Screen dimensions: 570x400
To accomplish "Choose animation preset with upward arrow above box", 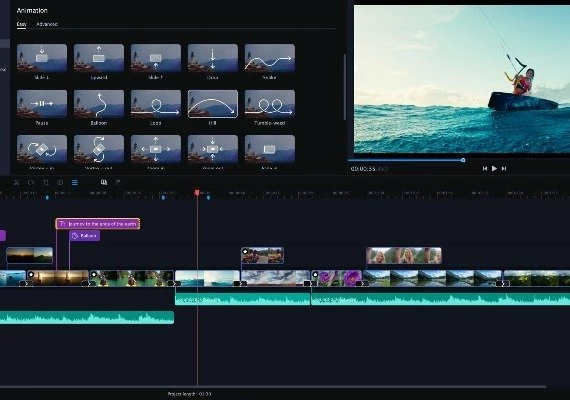I will [99, 58].
